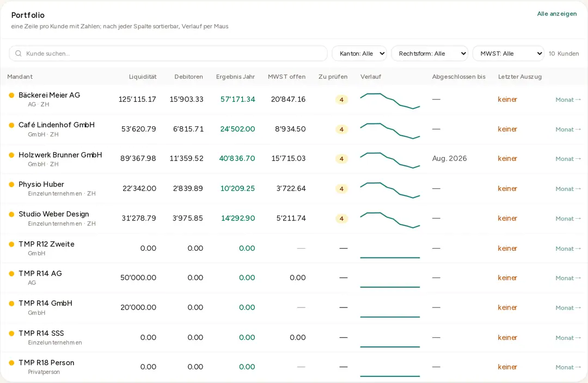Sort table by Debitoren column

pyautogui.click(x=188, y=77)
